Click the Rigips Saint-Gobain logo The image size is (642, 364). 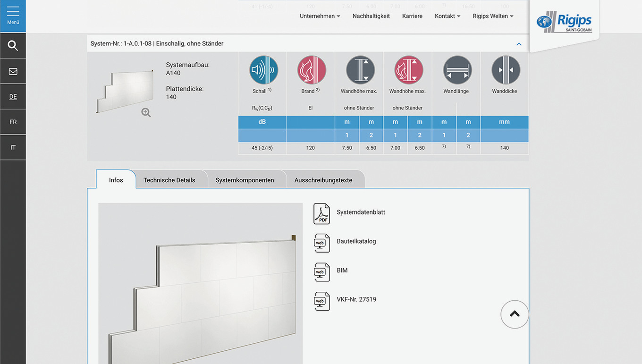pyautogui.click(x=564, y=22)
